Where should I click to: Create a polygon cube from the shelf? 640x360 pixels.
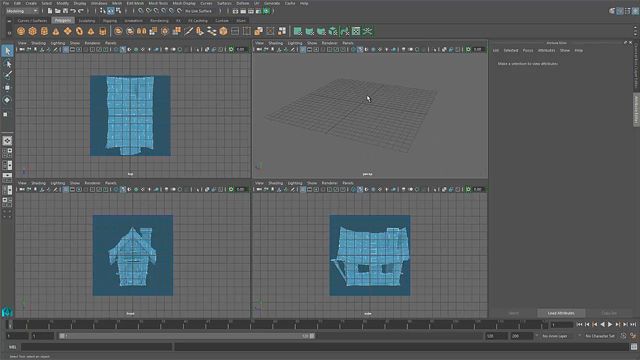[33, 31]
